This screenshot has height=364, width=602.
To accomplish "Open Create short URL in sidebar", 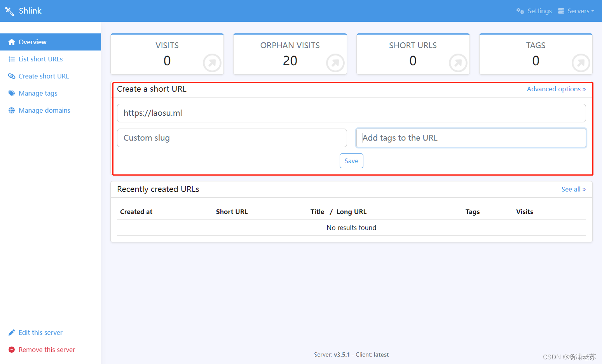I will [x=44, y=76].
